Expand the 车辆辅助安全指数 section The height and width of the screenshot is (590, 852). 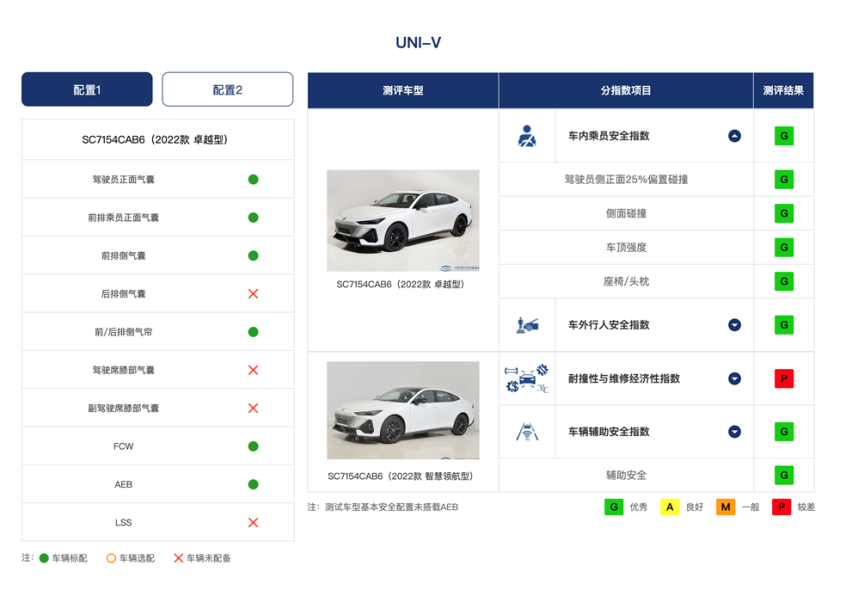pos(735,432)
